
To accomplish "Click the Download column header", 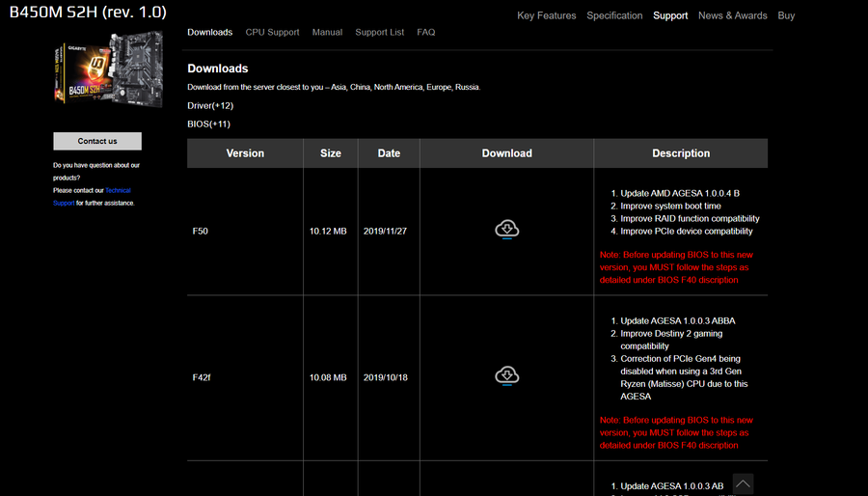I will (x=506, y=153).
